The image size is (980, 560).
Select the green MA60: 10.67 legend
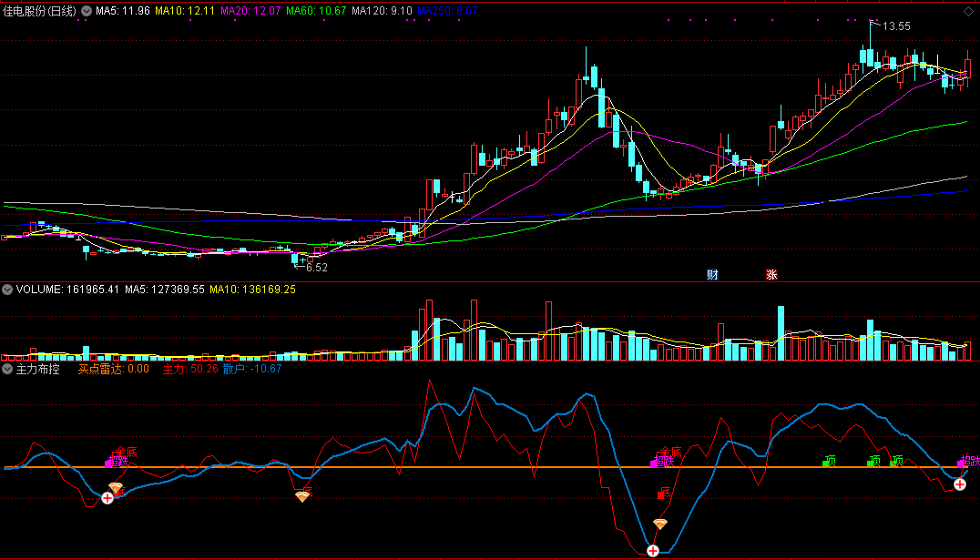pyautogui.click(x=316, y=11)
